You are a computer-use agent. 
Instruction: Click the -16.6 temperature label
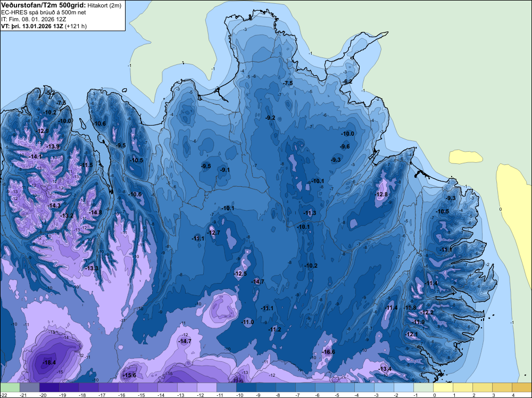coord(328,352)
